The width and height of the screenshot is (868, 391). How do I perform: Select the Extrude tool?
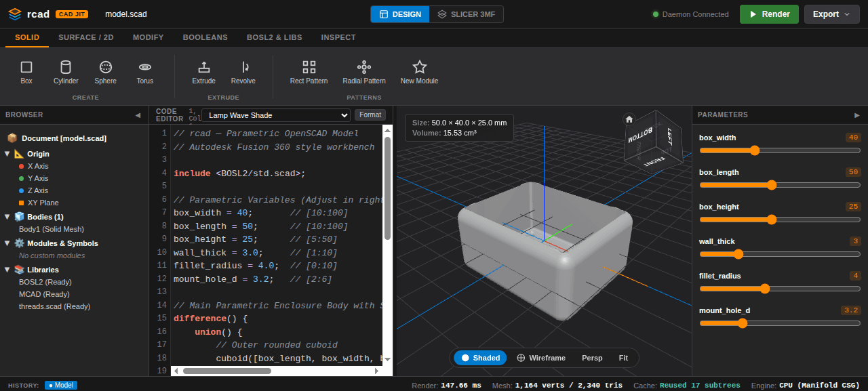203,73
